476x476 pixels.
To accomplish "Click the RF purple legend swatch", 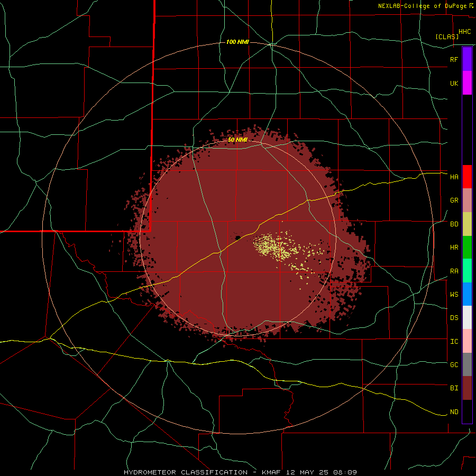I will (x=467, y=59).
